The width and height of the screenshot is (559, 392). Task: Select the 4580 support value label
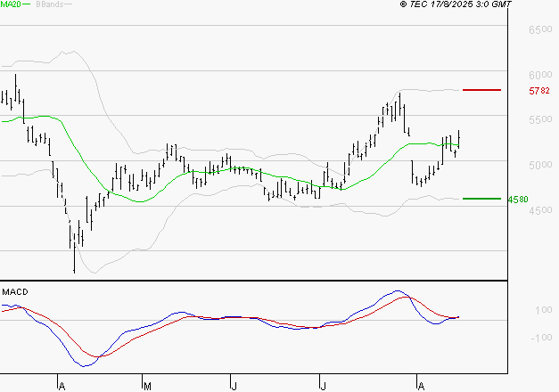538,200
